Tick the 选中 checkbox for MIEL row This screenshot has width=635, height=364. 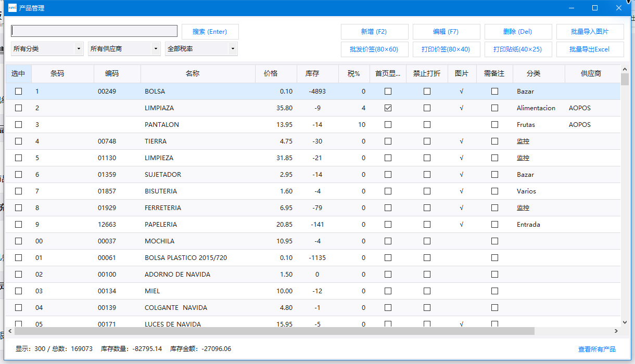pos(18,291)
